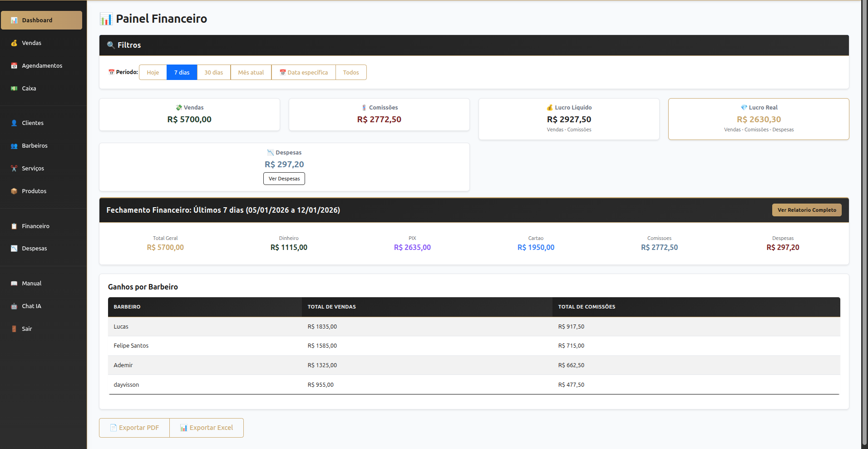Open the Financeiro menu entry
868x449 pixels.
click(35, 226)
